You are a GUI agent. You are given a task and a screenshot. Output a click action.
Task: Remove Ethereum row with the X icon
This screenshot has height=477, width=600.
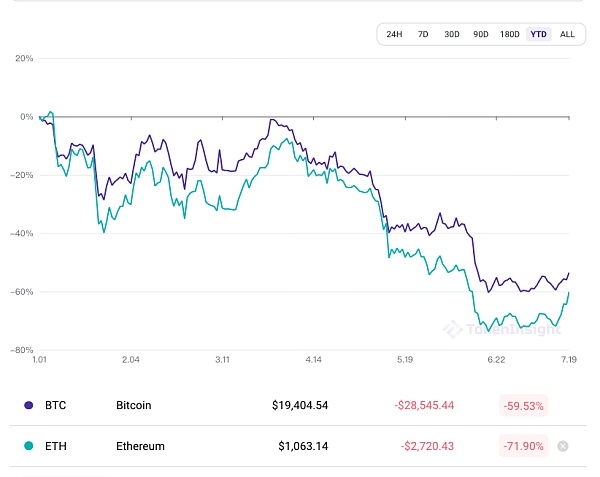[x=562, y=446]
